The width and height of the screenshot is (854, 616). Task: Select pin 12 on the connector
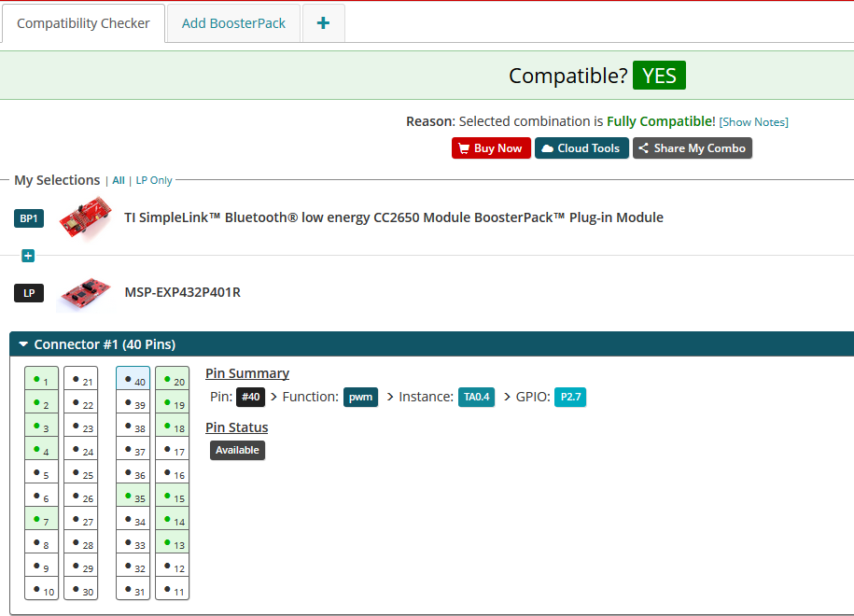[172, 566]
